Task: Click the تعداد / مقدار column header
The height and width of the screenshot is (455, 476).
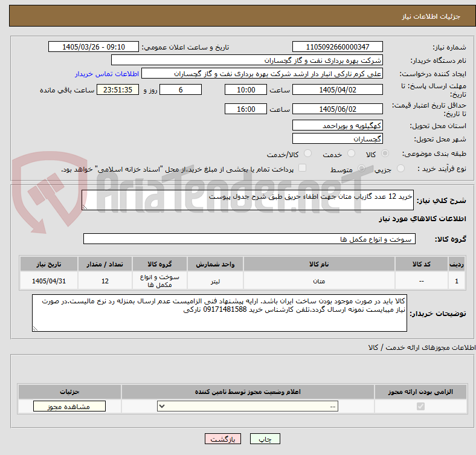Action: click(105, 264)
